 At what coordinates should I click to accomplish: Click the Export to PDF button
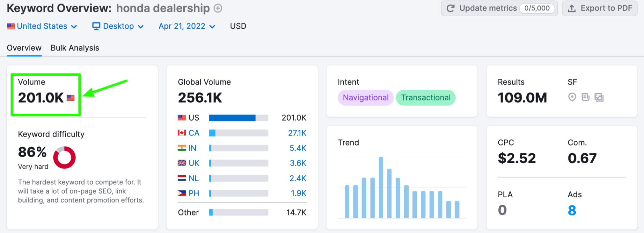click(600, 8)
